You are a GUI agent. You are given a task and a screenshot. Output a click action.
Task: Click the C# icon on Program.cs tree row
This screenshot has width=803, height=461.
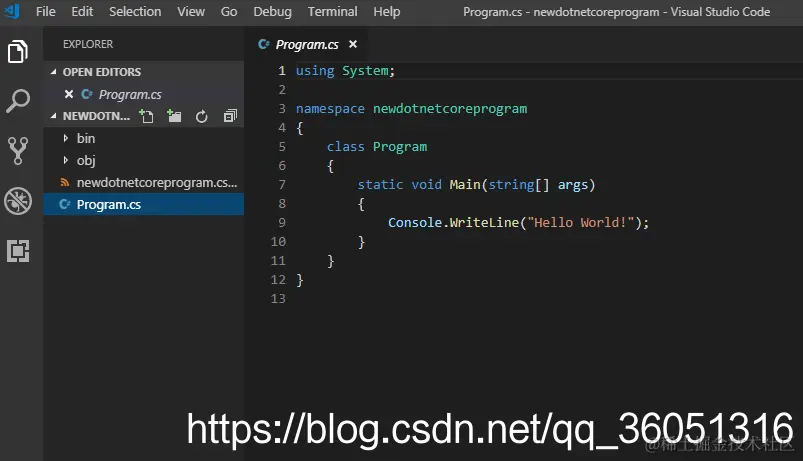pos(65,204)
